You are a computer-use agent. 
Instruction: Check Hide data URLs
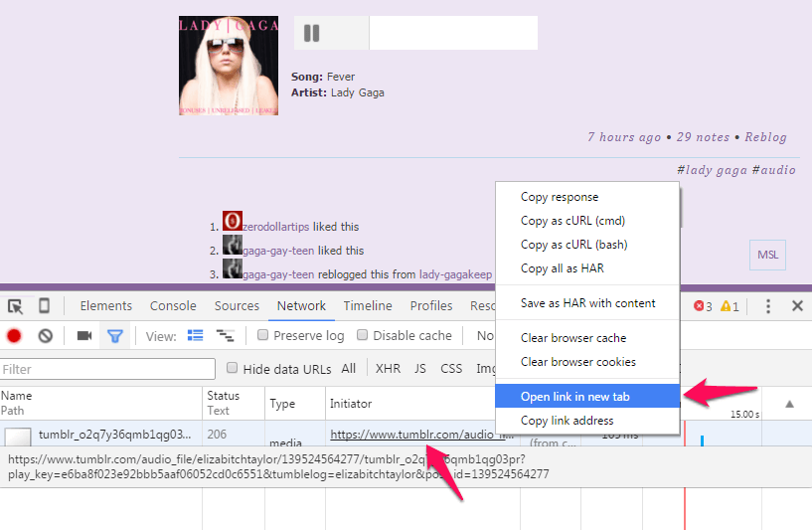232,368
